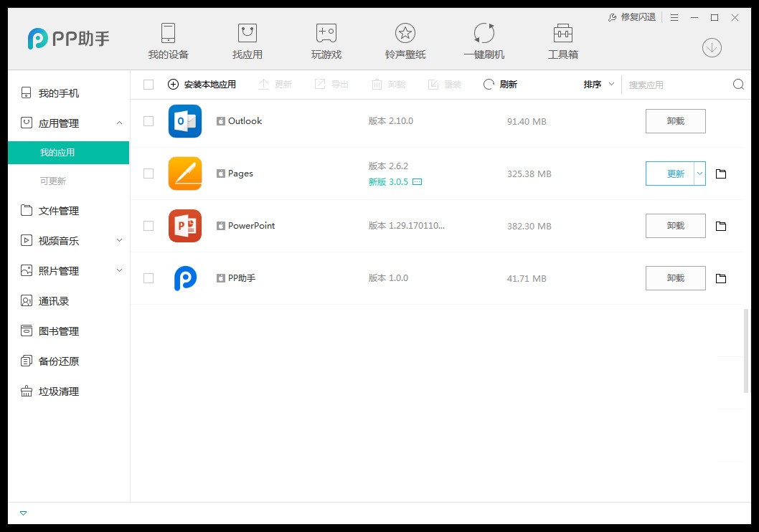Screen dimensions: 759x532
Task: Click the 重装 reinstall toolbar button
Action: [x=445, y=85]
